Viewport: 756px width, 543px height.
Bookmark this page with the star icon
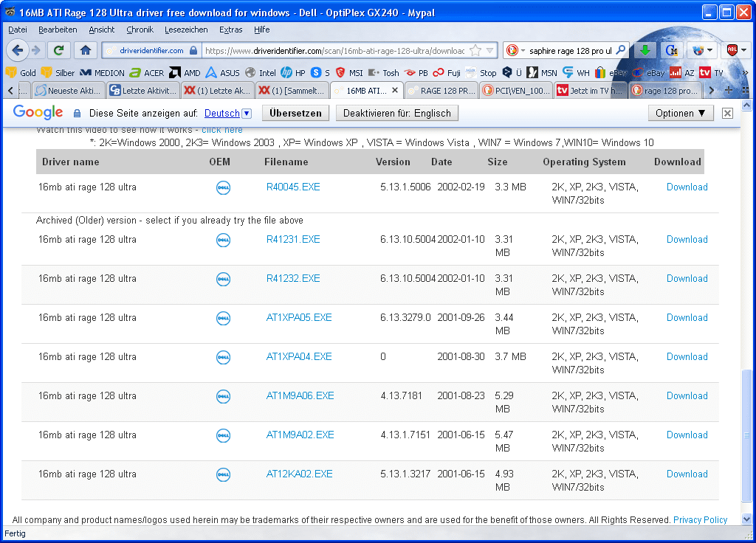475,50
